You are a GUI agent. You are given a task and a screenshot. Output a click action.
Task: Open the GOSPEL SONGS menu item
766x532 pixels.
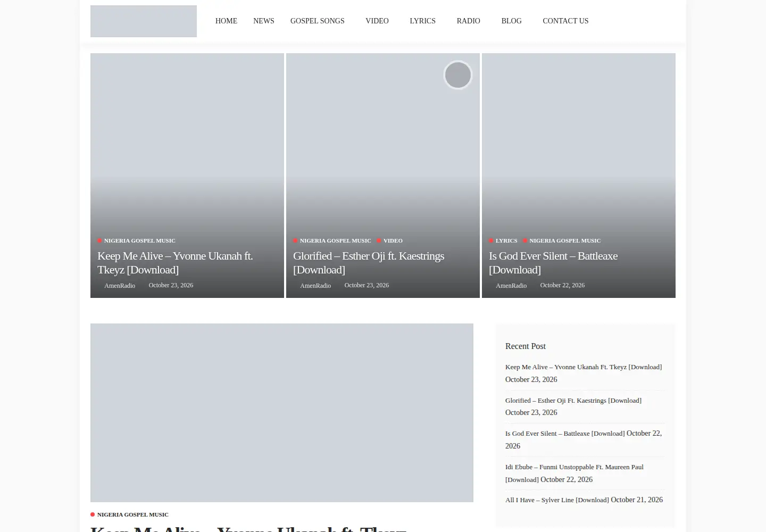click(x=318, y=21)
